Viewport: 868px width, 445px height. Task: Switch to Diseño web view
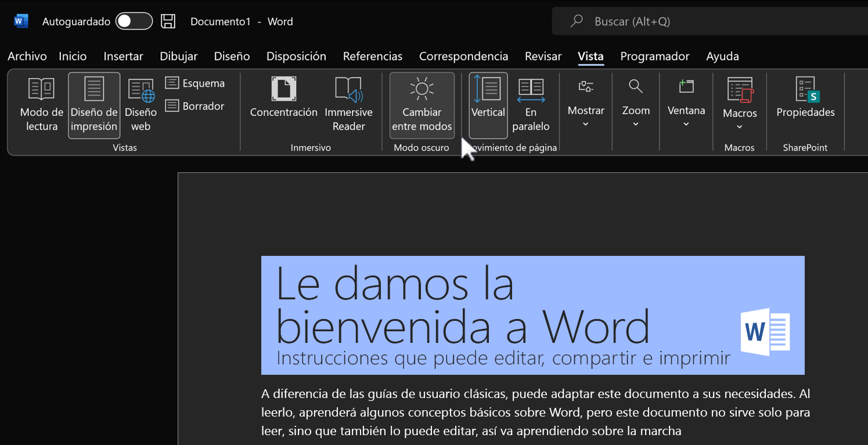(x=141, y=105)
